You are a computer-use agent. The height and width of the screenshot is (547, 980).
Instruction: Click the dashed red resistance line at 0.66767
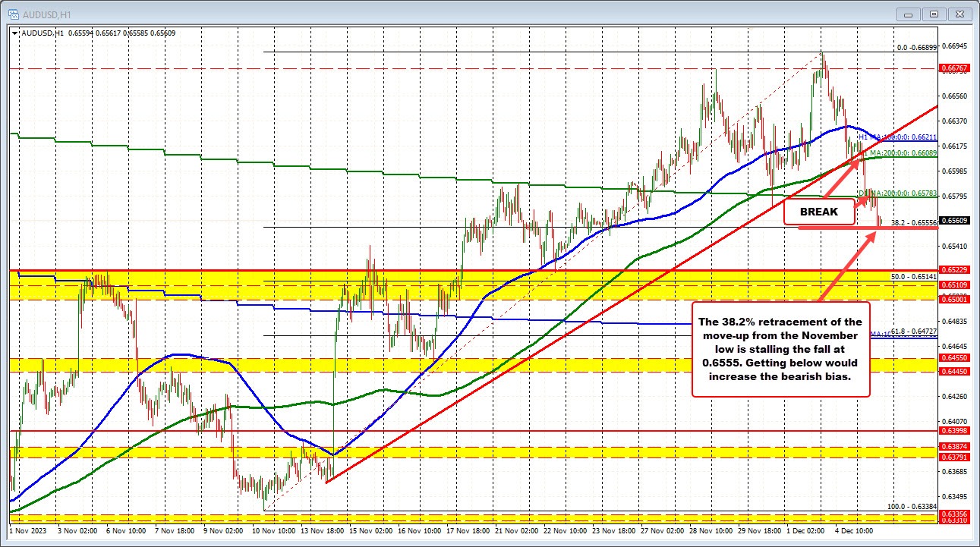click(x=455, y=68)
